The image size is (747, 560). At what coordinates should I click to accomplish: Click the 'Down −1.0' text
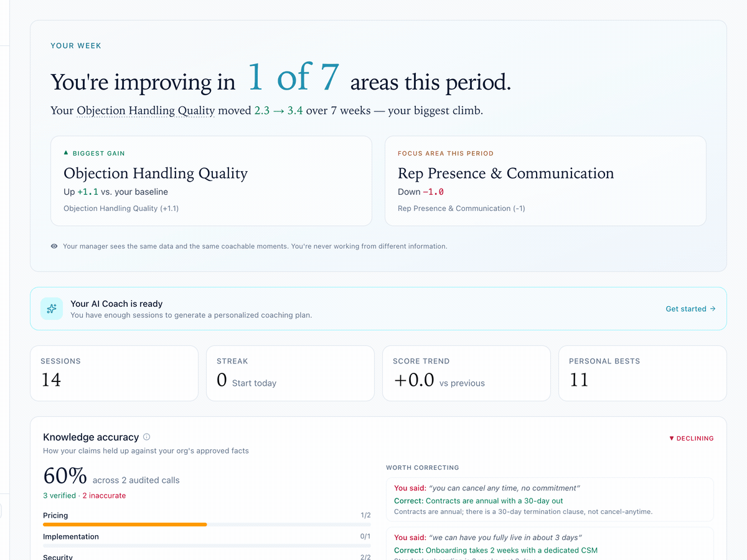pyautogui.click(x=421, y=192)
